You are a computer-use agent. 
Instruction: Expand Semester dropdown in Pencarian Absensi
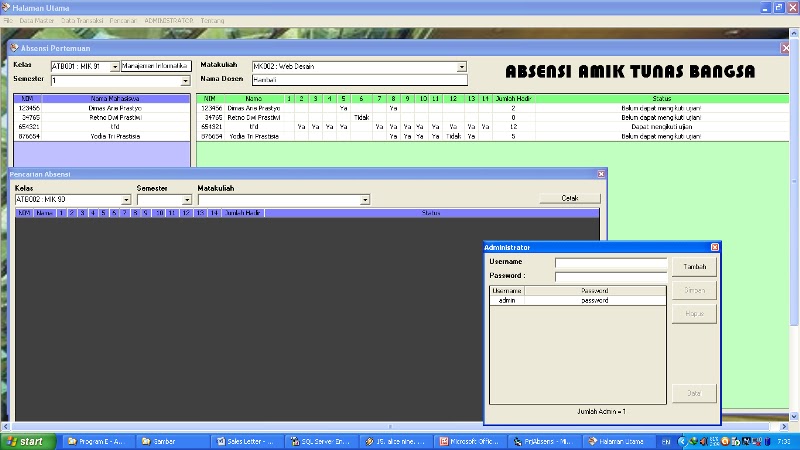187,200
